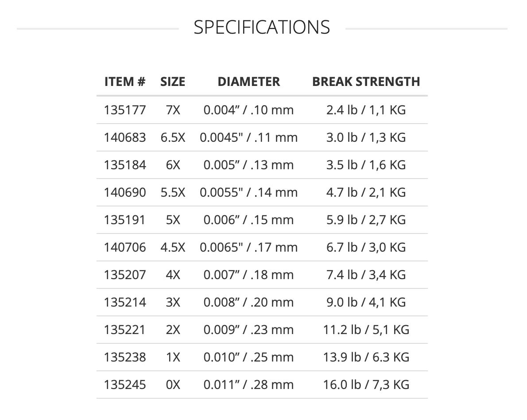This screenshot has width=527, height=420.
Task: Click the 5.5X size cell
Action: 173,192
